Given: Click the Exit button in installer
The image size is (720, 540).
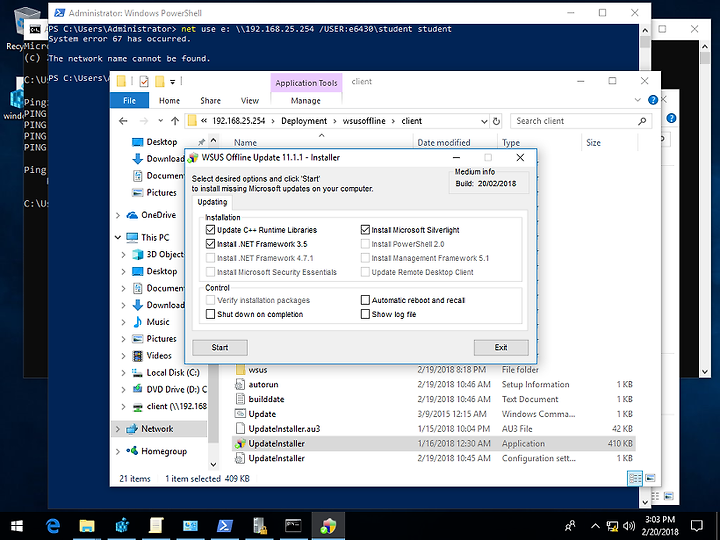Looking at the screenshot, I should [x=501, y=348].
